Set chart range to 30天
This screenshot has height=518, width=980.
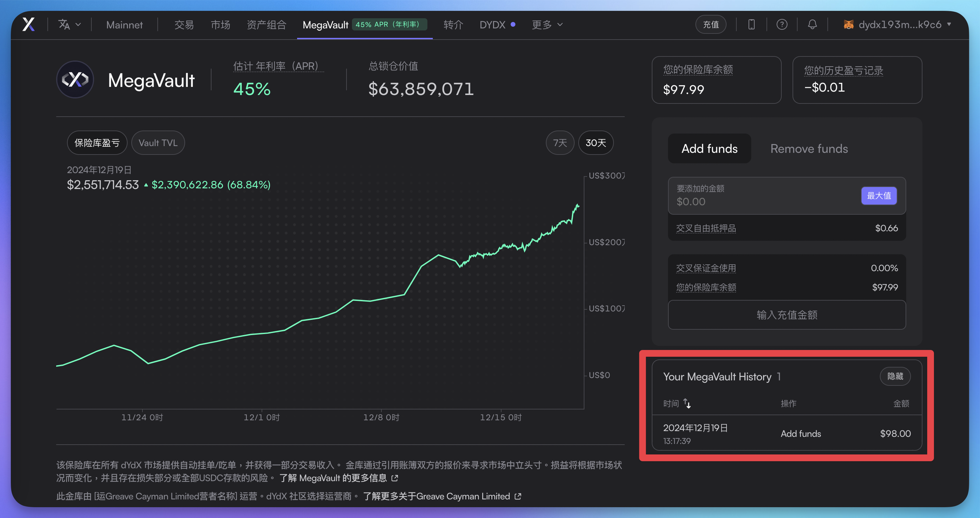(596, 143)
